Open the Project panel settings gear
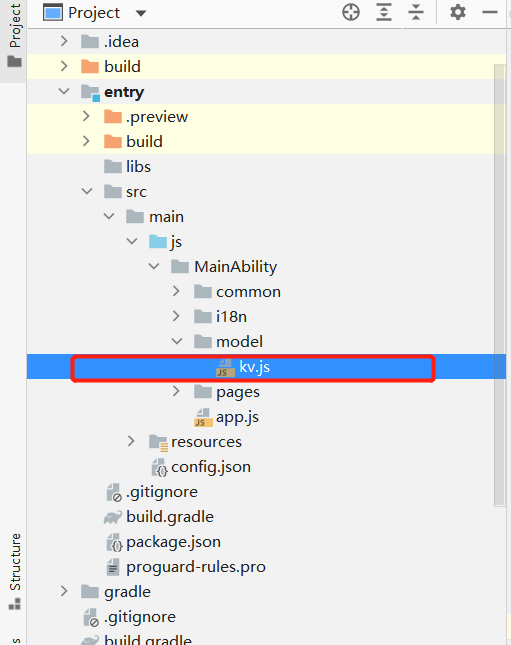511x645 pixels. 458,12
